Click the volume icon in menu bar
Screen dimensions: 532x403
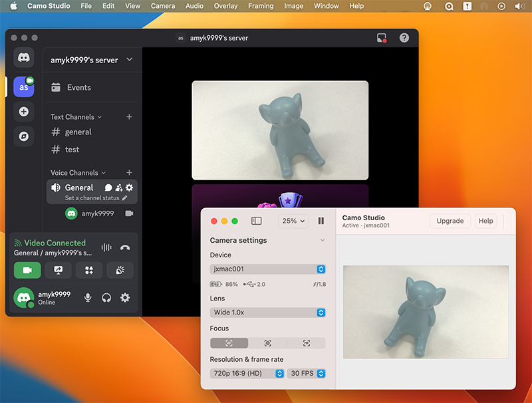tap(519, 6)
